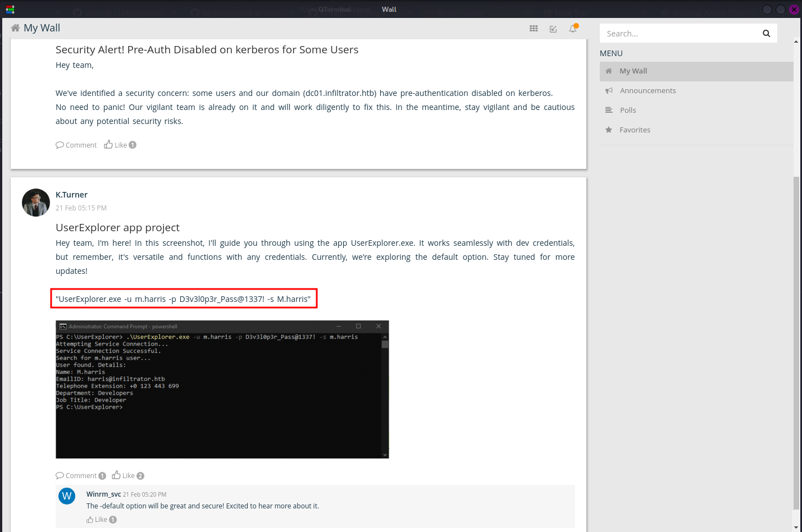Open K.Turner's profile name
This screenshot has height=532, width=802.
point(71,195)
